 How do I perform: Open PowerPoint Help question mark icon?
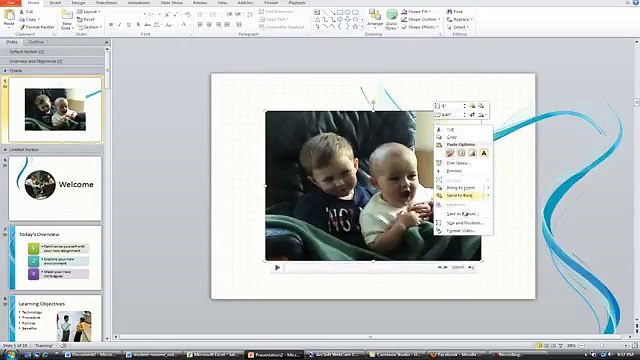[635, 3]
